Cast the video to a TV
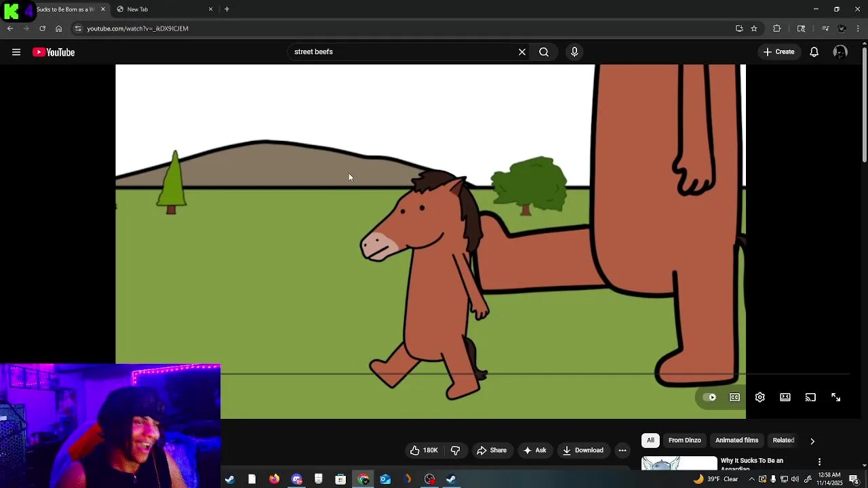Viewport: 868px width, 488px height. pos(810,397)
